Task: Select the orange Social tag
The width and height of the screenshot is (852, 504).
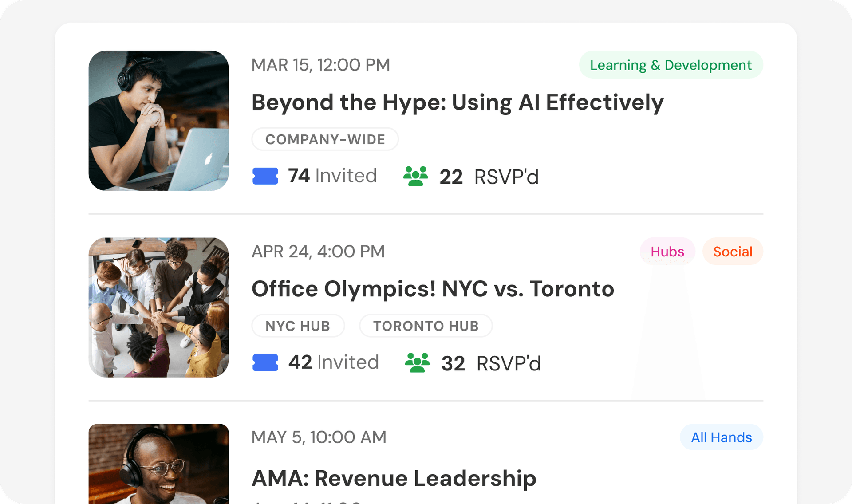Action: pos(733,252)
